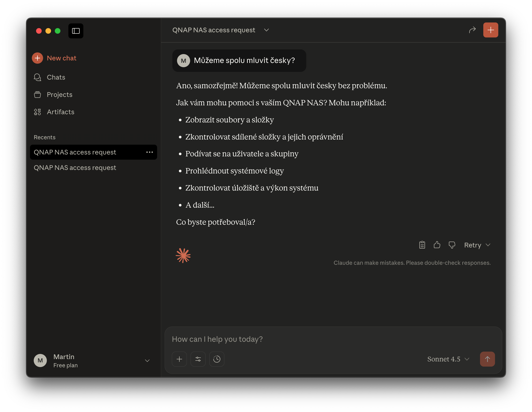Expand Martin's account menu chevron

(147, 361)
